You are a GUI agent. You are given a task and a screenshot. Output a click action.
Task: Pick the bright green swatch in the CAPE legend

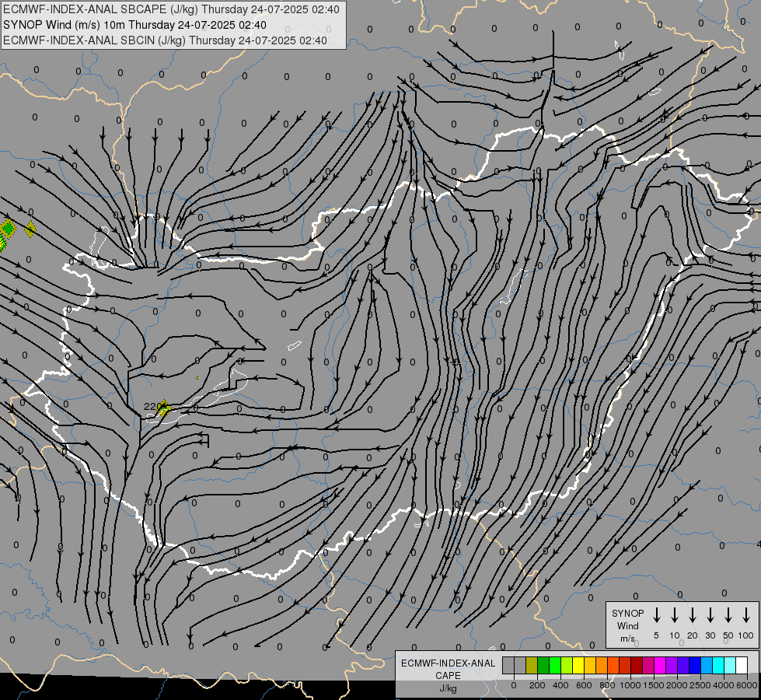click(555, 665)
